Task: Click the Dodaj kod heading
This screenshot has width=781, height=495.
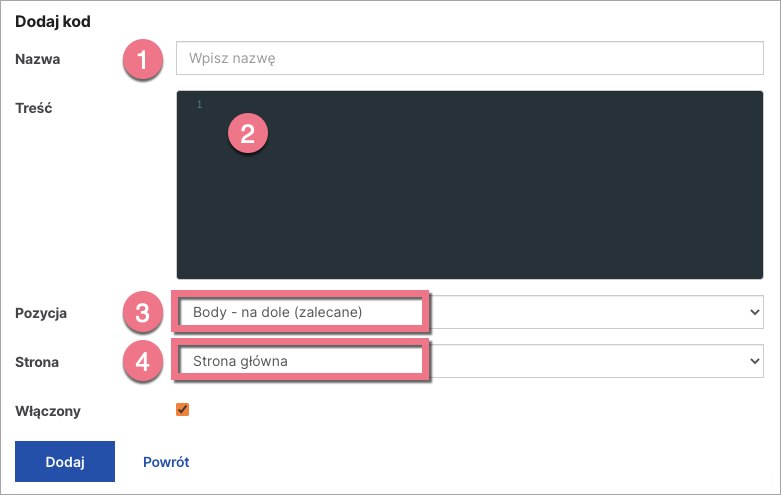Action: tap(53, 20)
